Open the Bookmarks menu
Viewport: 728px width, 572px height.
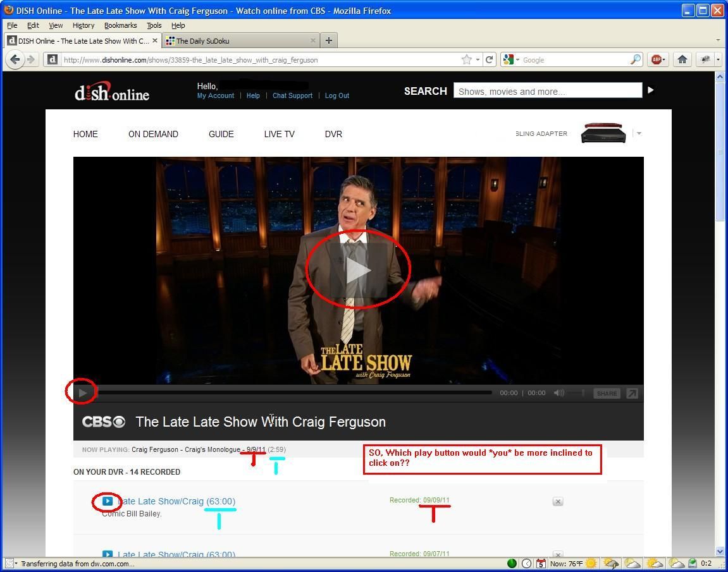click(x=120, y=25)
